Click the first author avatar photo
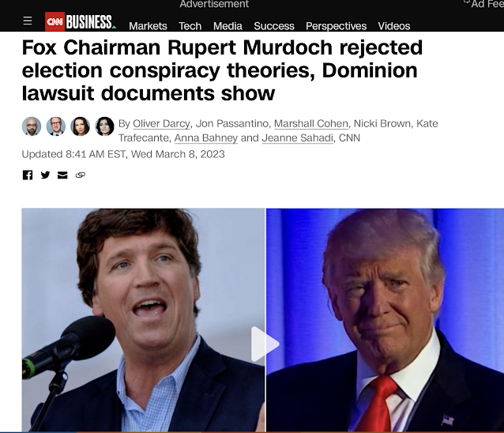The width and height of the screenshot is (504, 433). click(32, 126)
